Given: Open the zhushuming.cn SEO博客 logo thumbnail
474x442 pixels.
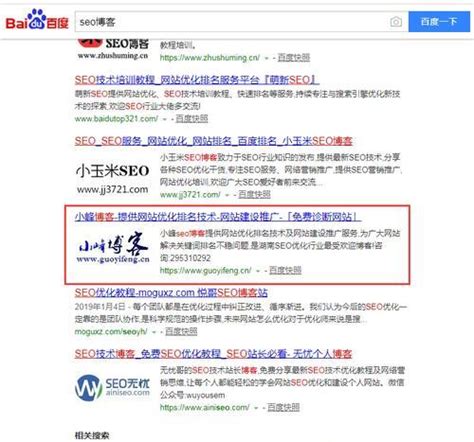Looking at the screenshot, I should pos(113,50).
